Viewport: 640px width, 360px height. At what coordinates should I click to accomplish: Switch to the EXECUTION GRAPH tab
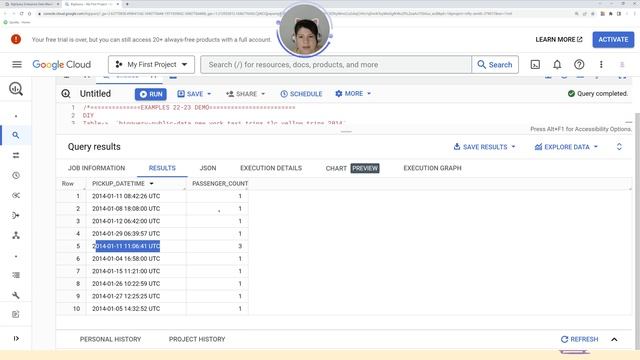click(x=432, y=168)
